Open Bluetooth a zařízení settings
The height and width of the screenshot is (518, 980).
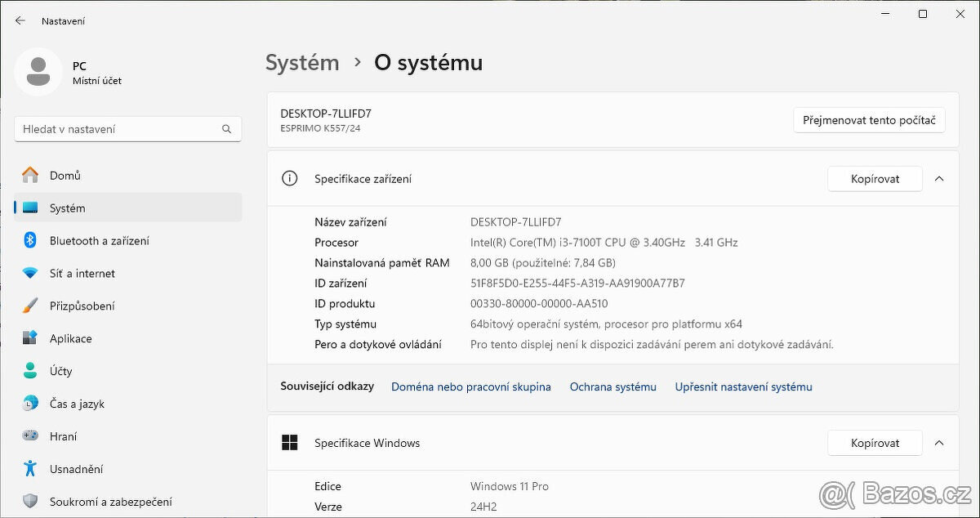99,241
